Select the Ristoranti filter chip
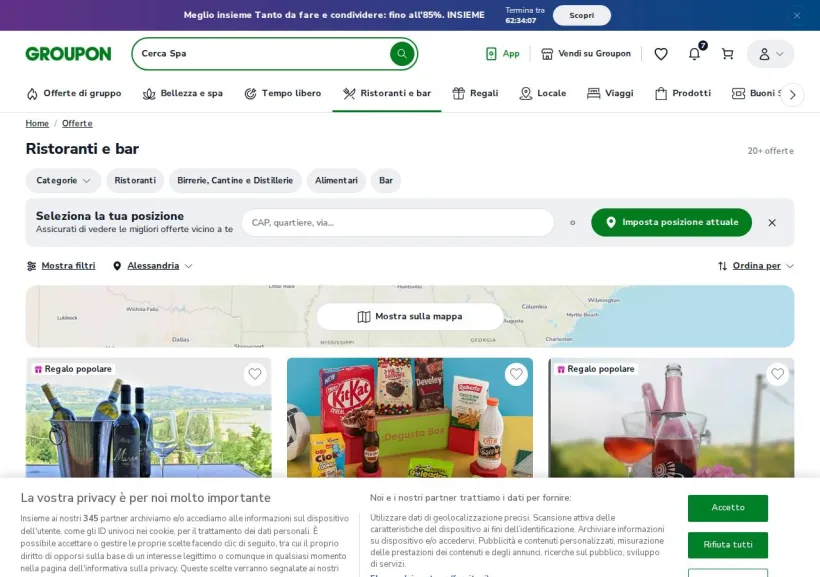Image resolution: width=820 pixels, height=577 pixels. (x=135, y=180)
